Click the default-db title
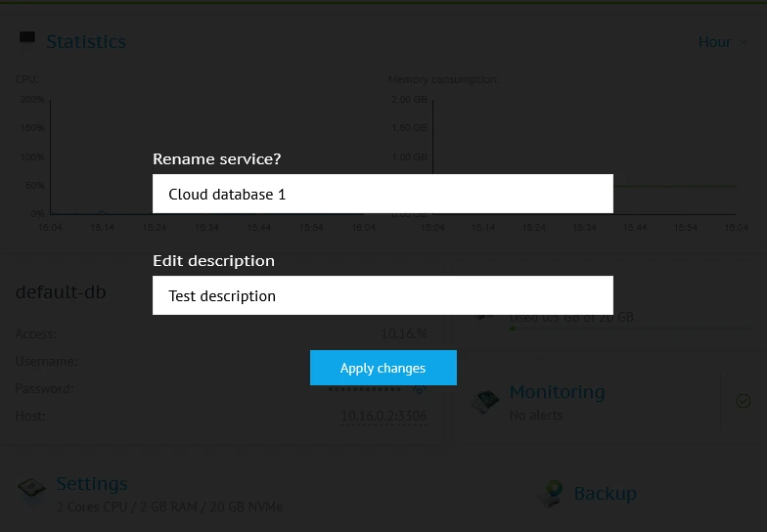Viewport: 767px width, 532px height. click(61, 291)
